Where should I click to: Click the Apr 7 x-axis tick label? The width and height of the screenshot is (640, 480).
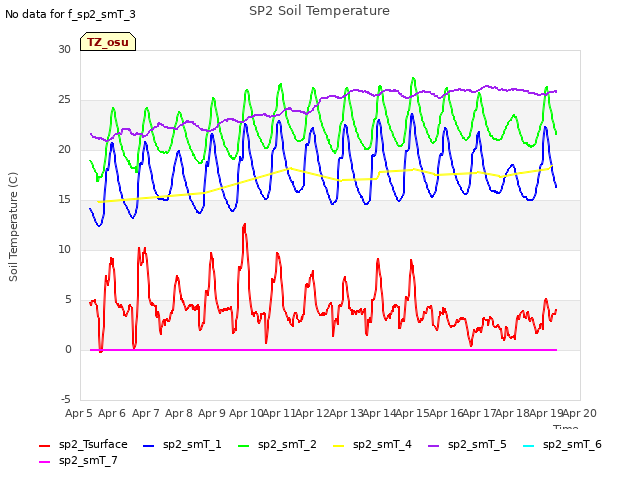coord(145,413)
